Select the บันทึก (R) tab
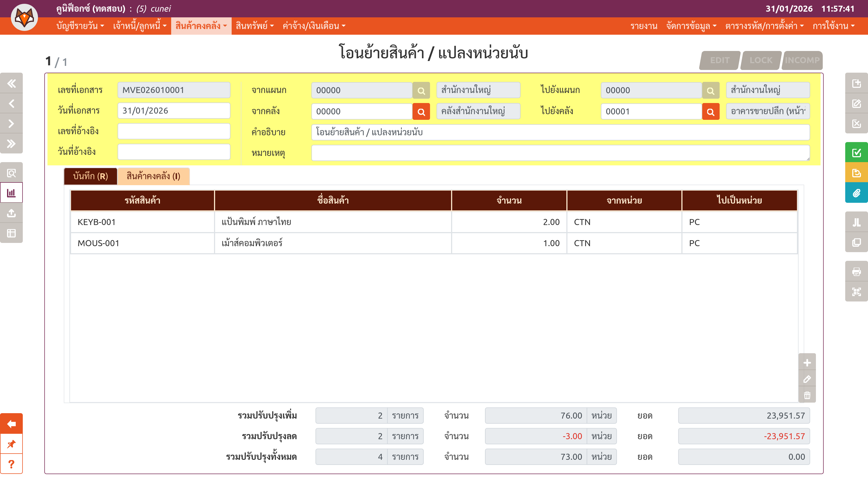The image size is (868, 488). (x=90, y=176)
